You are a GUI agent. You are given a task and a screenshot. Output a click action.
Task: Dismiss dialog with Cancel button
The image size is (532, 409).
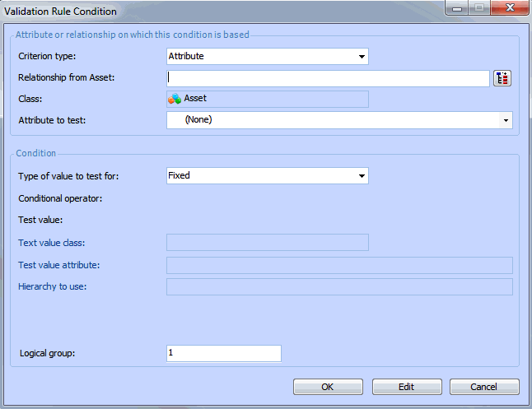tap(484, 387)
